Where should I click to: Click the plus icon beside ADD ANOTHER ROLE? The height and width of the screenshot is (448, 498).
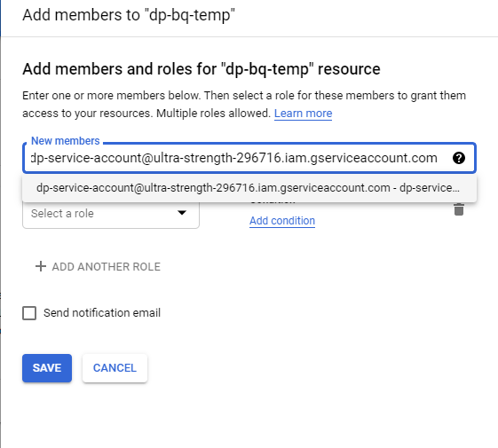(x=41, y=266)
